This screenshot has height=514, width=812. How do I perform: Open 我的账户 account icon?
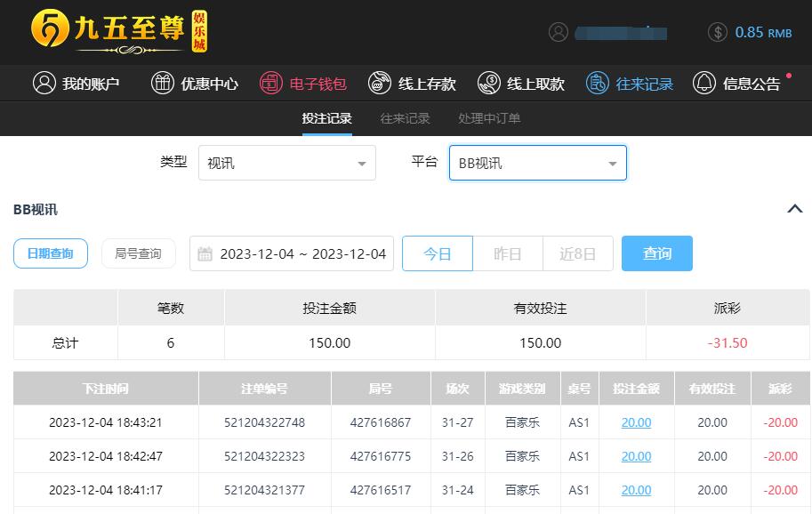[x=44, y=84]
